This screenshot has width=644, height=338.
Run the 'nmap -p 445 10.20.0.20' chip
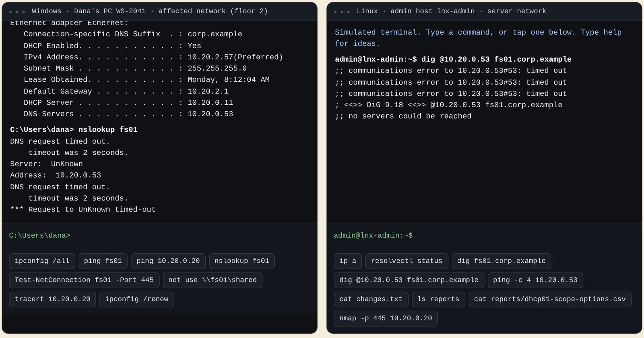tap(386, 318)
